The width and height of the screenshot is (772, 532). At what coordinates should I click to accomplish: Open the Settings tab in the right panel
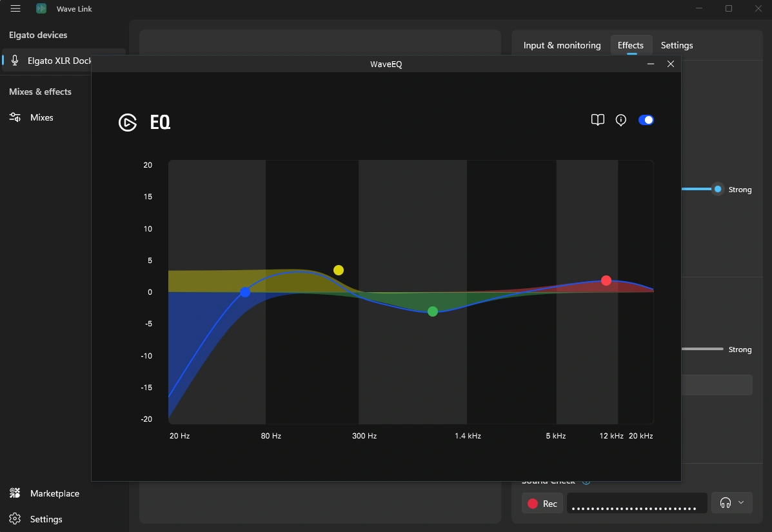(677, 45)
